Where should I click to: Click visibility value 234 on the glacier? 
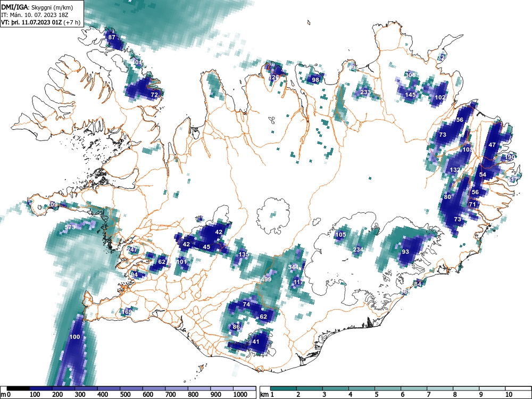(358, 250)
